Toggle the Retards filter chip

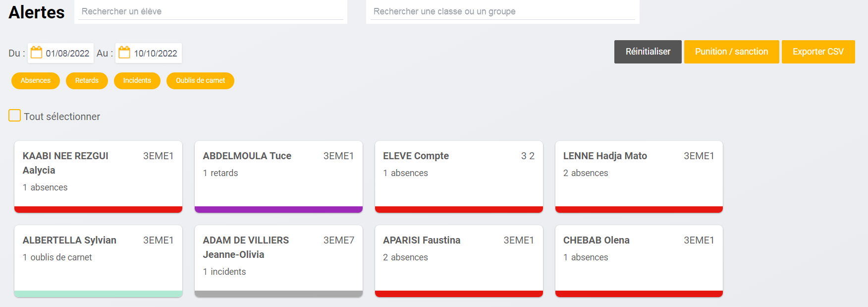tap(87, 80)
